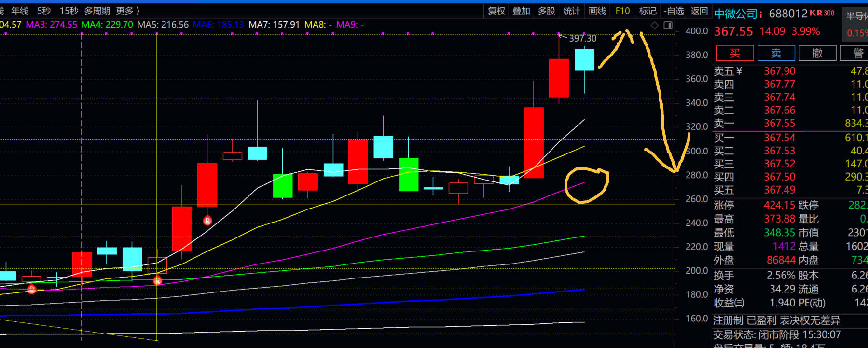This screenshot has width=868, height=348.
Task: Click the 397.30 high price label
Action: coord(582,38)
